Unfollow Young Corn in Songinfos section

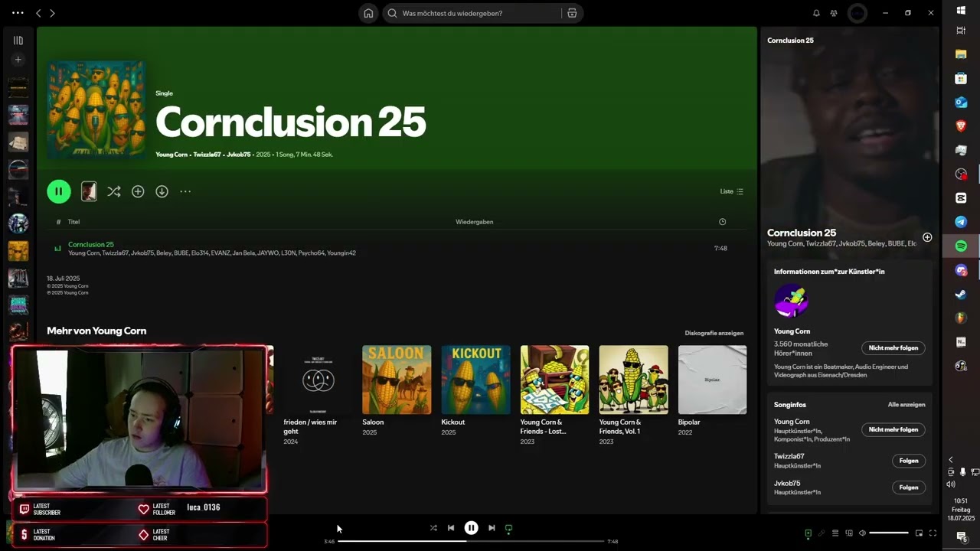click(x=893, y=429)
